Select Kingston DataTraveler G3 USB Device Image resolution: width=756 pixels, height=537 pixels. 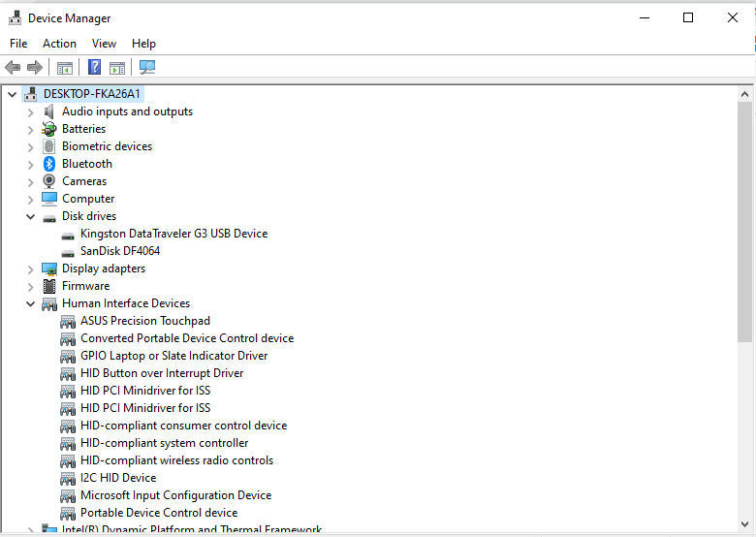point(173,234)
